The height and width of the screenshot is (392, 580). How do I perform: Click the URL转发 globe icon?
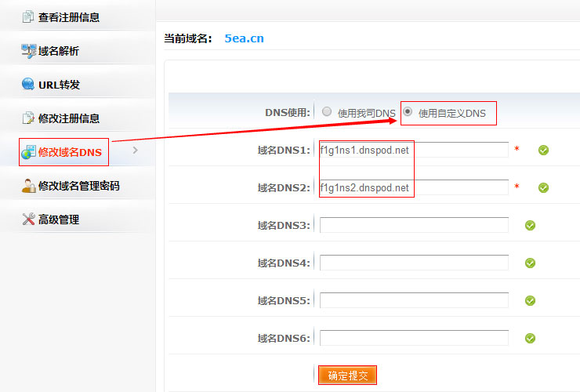click(28, 85)
